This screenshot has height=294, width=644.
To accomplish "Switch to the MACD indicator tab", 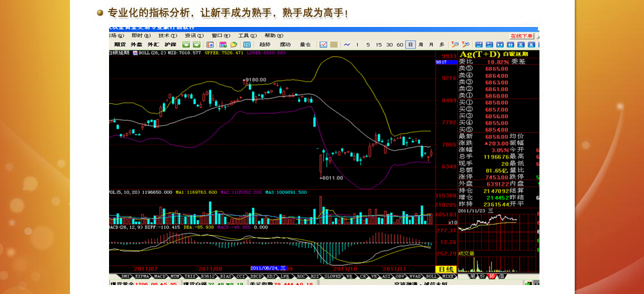I will (160, 276).
